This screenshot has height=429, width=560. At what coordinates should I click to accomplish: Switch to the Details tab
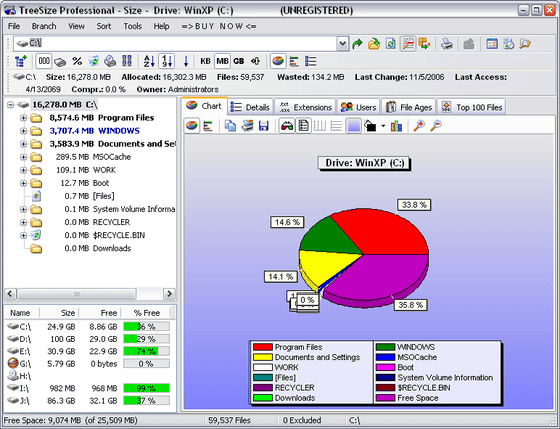250,107
